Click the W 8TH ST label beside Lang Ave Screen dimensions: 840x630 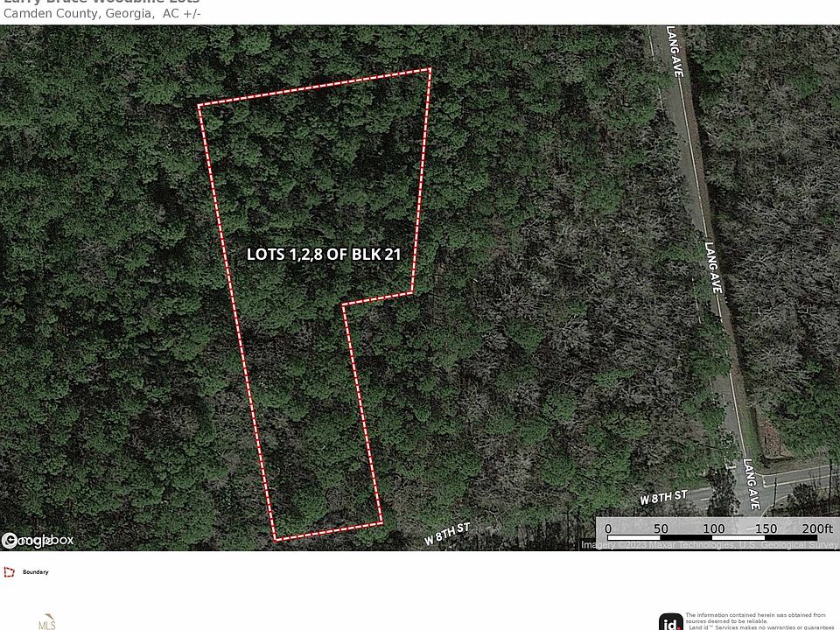tap(664, 497)
